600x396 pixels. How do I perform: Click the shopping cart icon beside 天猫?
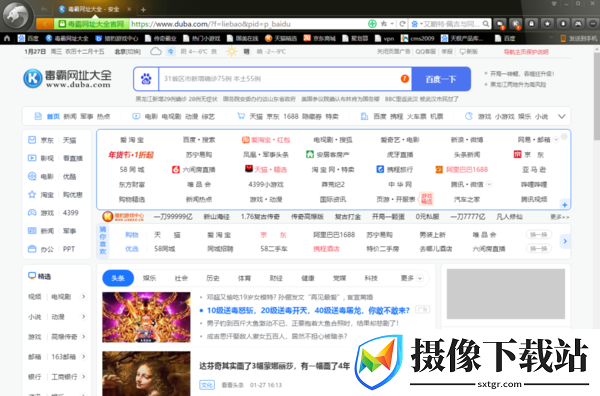tap(241, 116)
